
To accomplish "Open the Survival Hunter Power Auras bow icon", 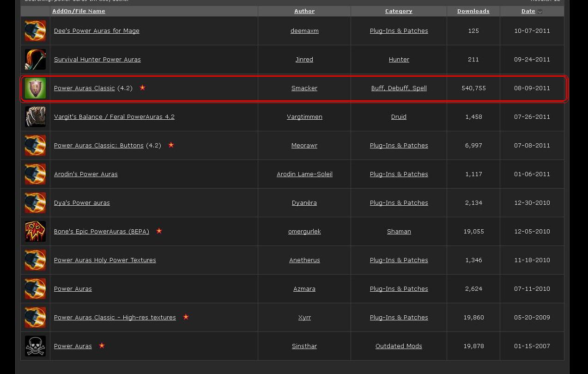I will (35, 60).
